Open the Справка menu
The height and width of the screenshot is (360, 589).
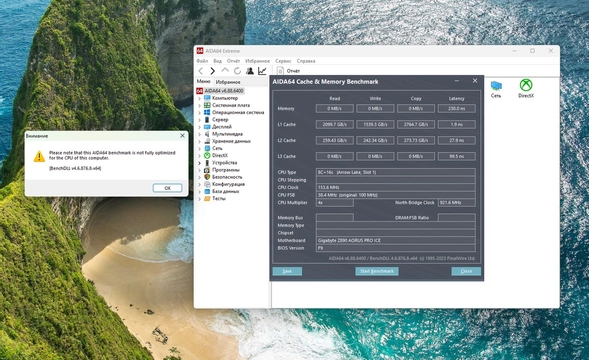click(x=306, y=61)
